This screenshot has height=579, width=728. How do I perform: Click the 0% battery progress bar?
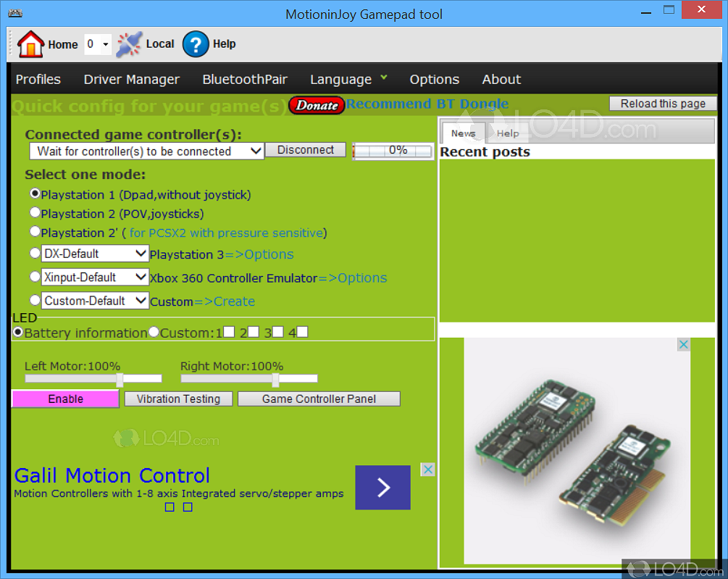pyautogui.click(x=393, y=151)
